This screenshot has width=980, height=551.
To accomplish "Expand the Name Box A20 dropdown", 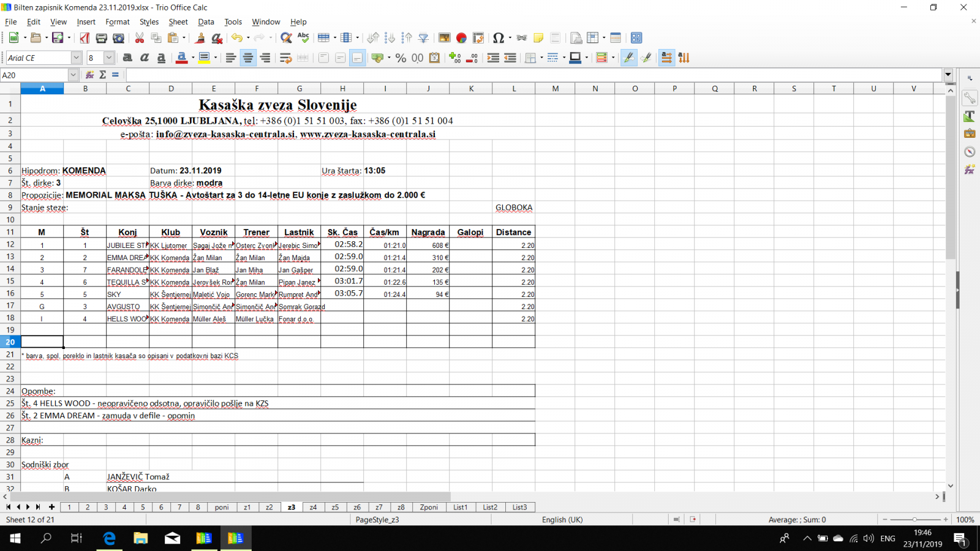I will pos(73,75).
